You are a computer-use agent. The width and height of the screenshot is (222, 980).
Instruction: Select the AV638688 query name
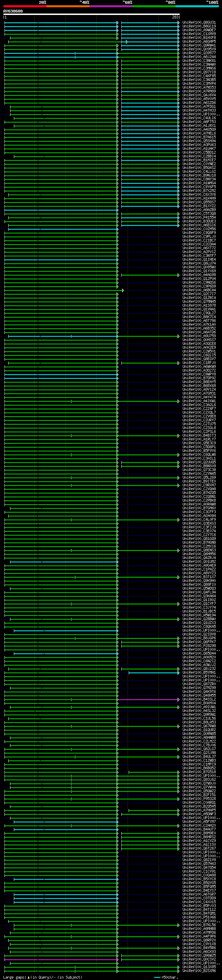(x=13, y=11)
